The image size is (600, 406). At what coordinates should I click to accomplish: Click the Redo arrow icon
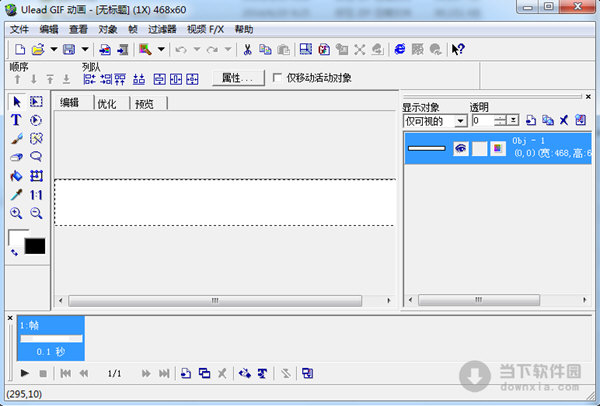pyautogui.click(x=212, y=50)
